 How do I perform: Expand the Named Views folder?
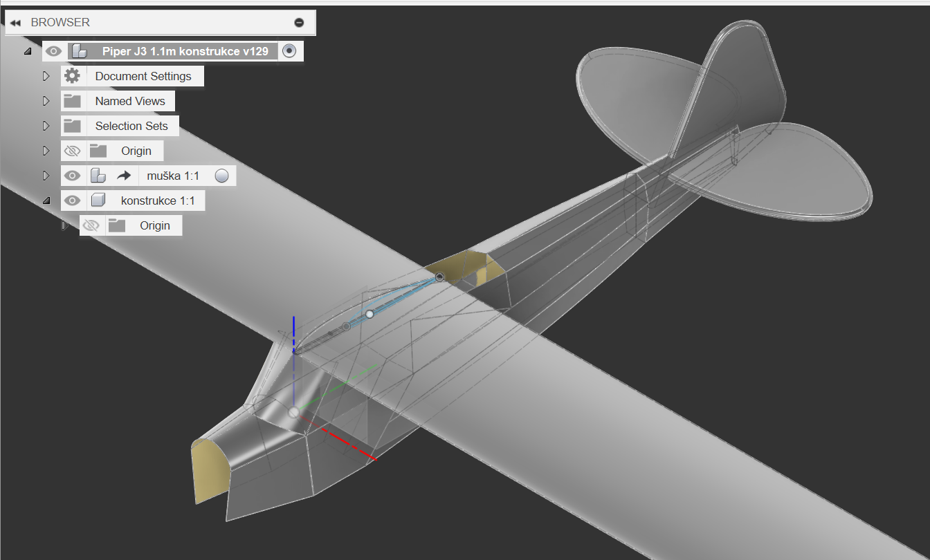pyautogui.click(x=46, y=101)
